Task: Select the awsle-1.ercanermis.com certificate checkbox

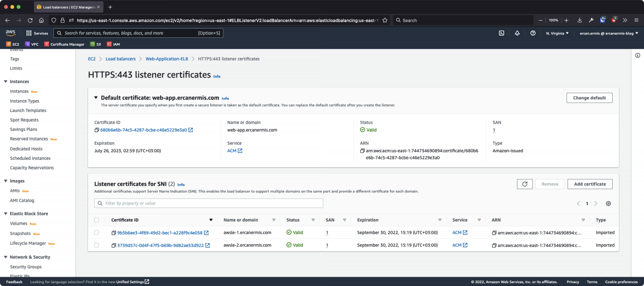Action: (x=97, y=232)
